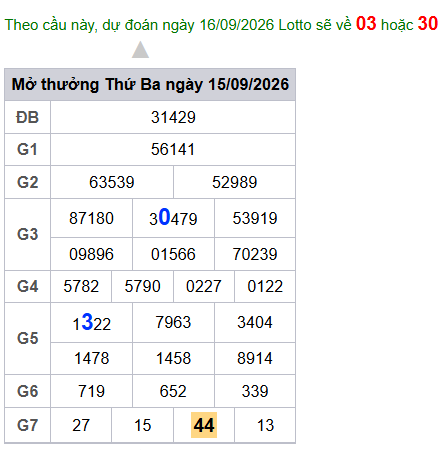
Task: Click the table header dated 15/09/2026
Action: point(150,85)
